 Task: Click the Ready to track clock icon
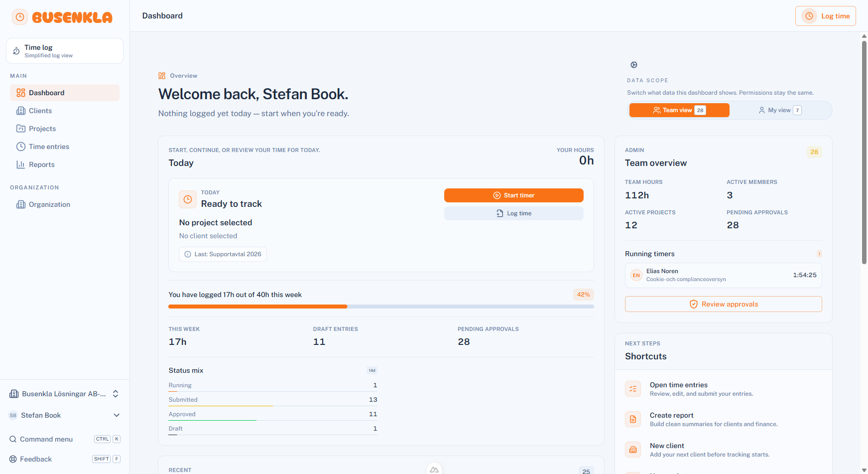188,199
